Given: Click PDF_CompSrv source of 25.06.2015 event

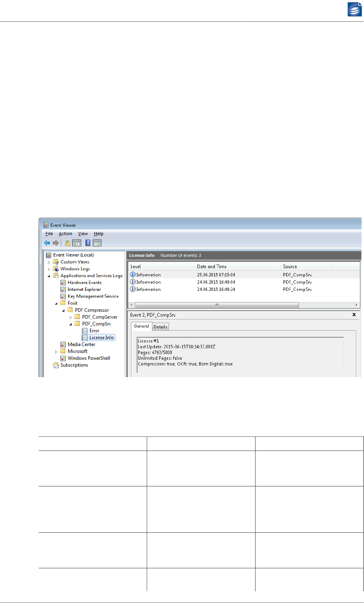Looking at the screenshot, I should pos(297,275).
